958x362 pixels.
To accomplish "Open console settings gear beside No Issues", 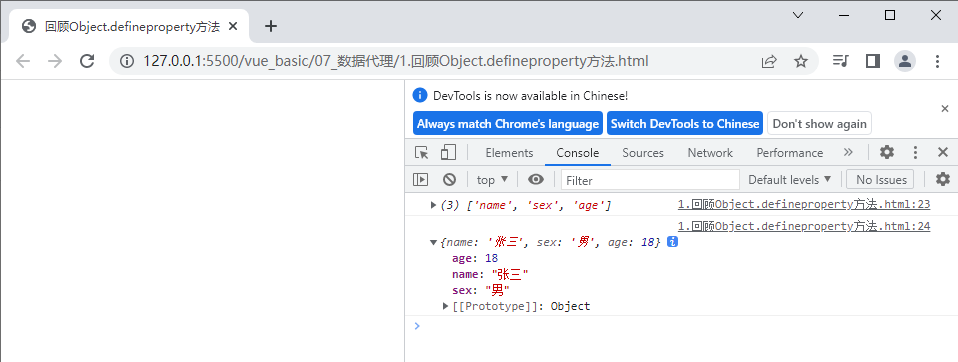I will [x=943, y=179].
